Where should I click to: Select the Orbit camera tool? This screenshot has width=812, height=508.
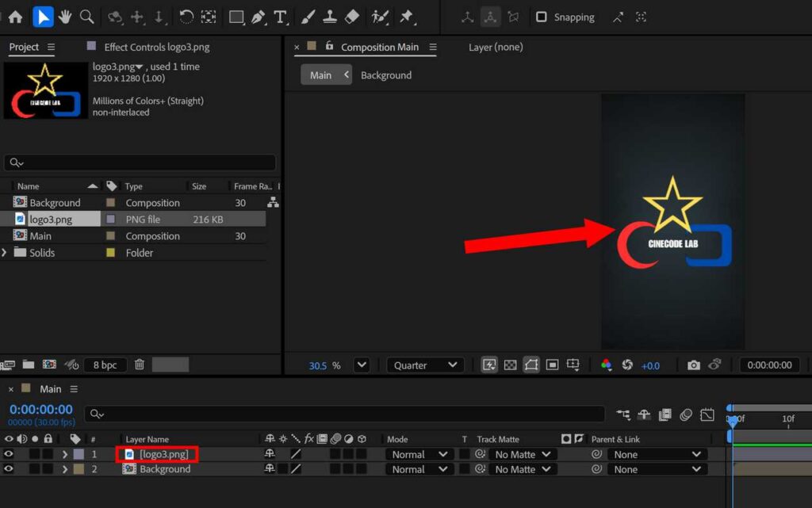pyautogui.click(x=114, y=17)
